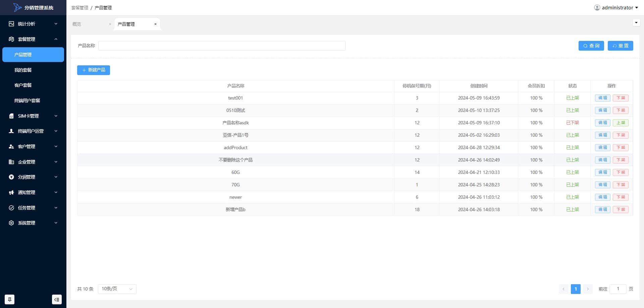The height and width of the screenshot is (308, 644).
Task: Click the 客户管理 users icon
Action: [x=11, y=146]
